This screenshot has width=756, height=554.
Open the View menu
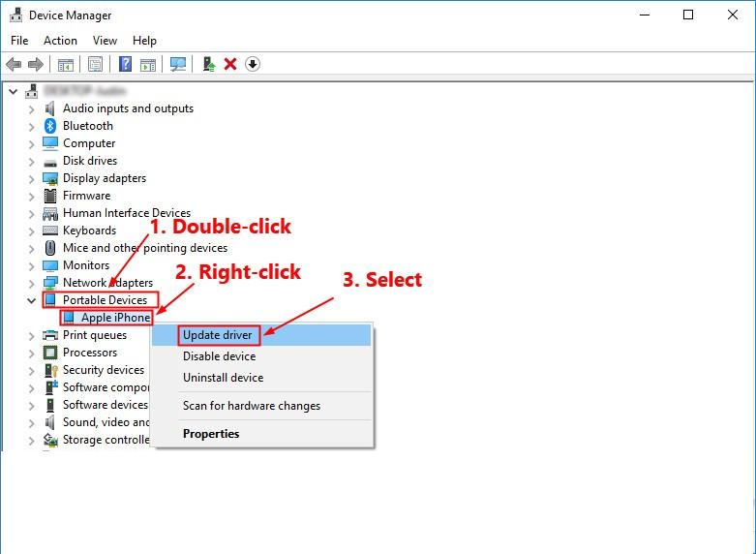pyautogui.click(x=105, y=41)
